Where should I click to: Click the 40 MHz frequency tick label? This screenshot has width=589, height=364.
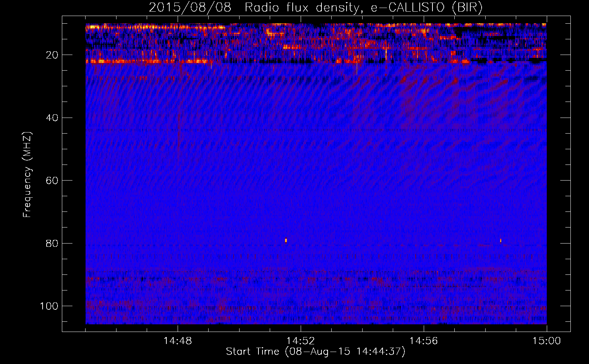point(52,118)
